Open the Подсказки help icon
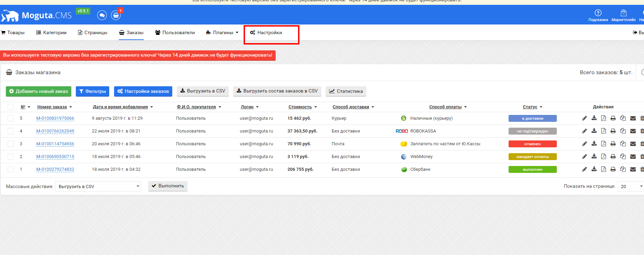This screenshot has height=255, width=644. [598, 16]
